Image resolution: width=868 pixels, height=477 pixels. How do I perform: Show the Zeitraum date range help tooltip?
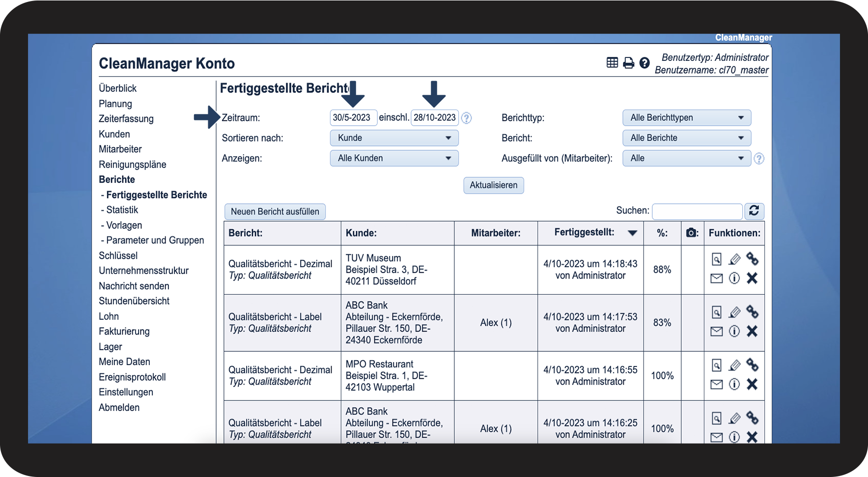(467, 118)
